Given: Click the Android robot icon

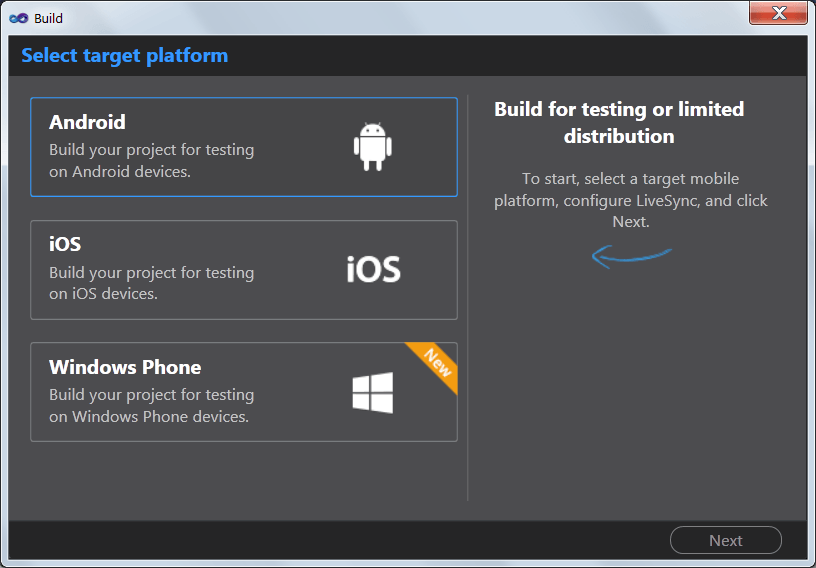Looking at the screenshot, I should point(373,146).
